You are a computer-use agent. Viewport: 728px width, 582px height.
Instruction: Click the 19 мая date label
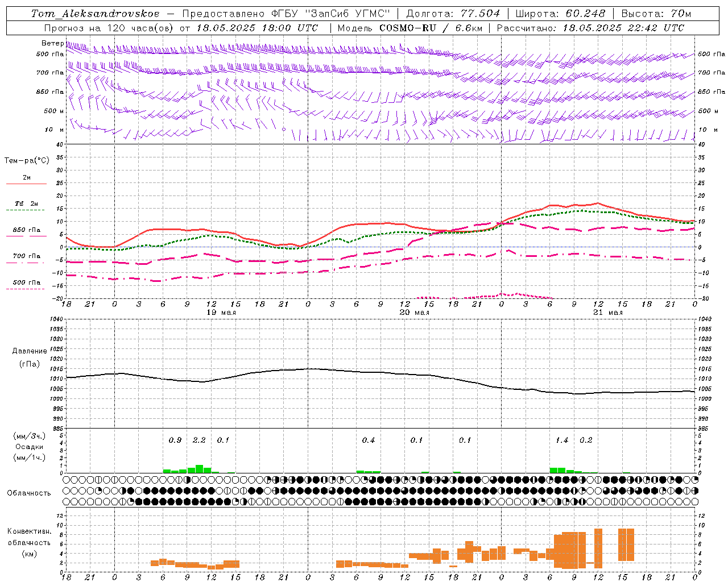tap(221, 312)
